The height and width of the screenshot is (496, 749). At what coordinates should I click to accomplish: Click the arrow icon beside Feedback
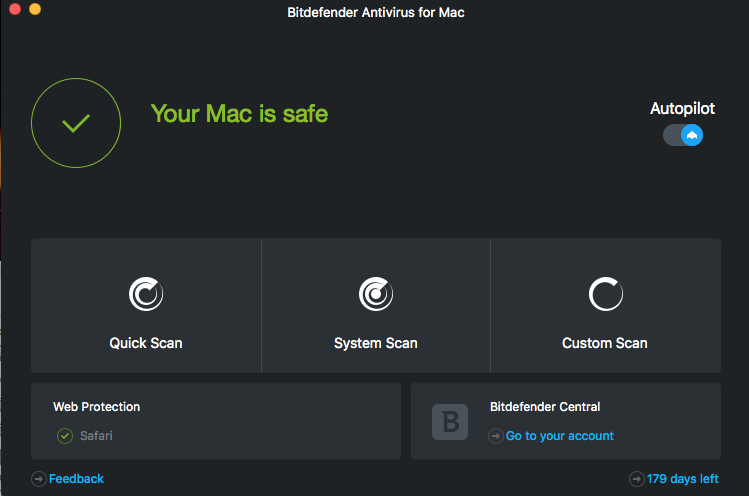coord(39,479)
